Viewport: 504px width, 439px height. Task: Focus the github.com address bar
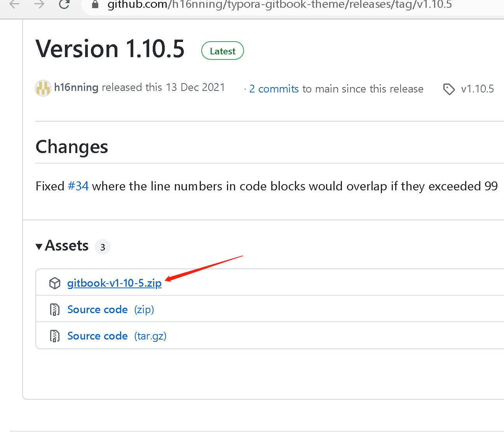coord(280,5)
